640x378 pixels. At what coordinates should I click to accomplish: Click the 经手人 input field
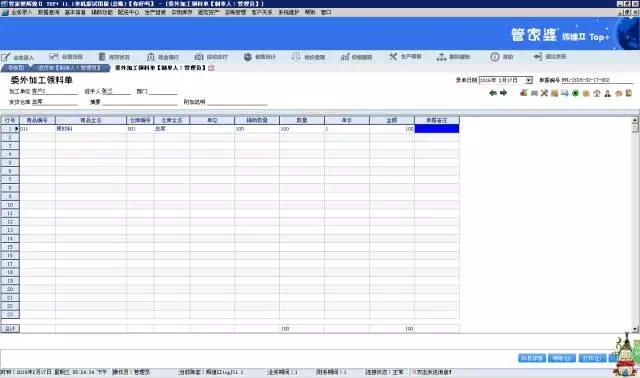116,91
